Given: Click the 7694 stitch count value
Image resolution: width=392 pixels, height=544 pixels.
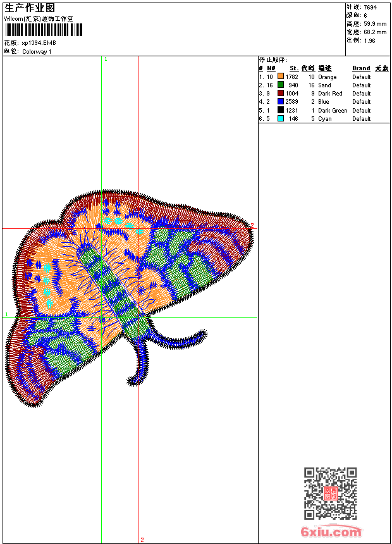Looking at the screenshot, I should [370, 7].
